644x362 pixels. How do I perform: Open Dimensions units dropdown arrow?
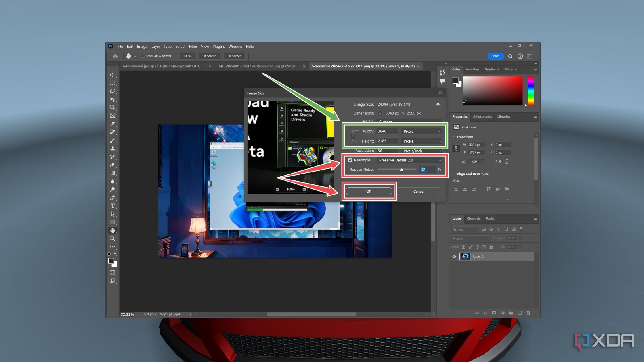380,113
